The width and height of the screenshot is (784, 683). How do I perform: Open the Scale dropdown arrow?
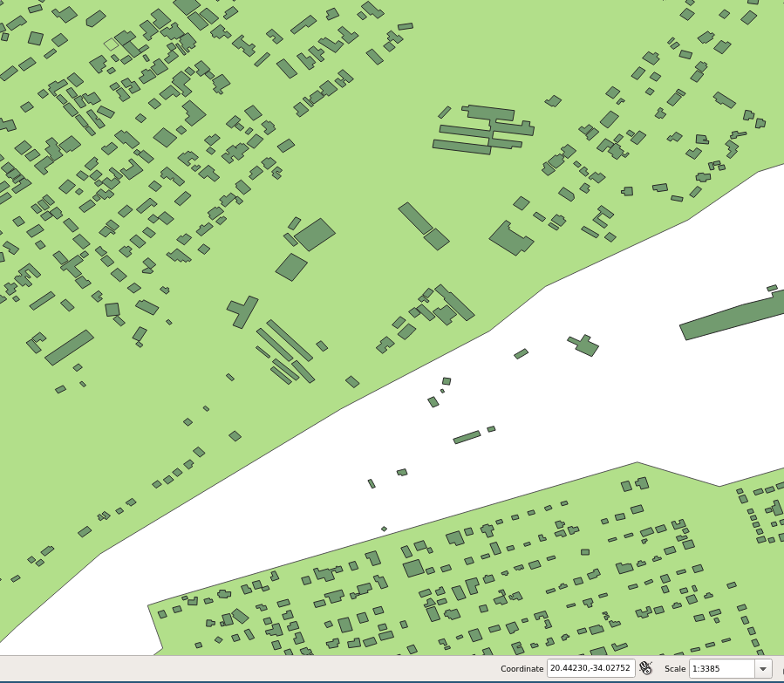[763, 669]
